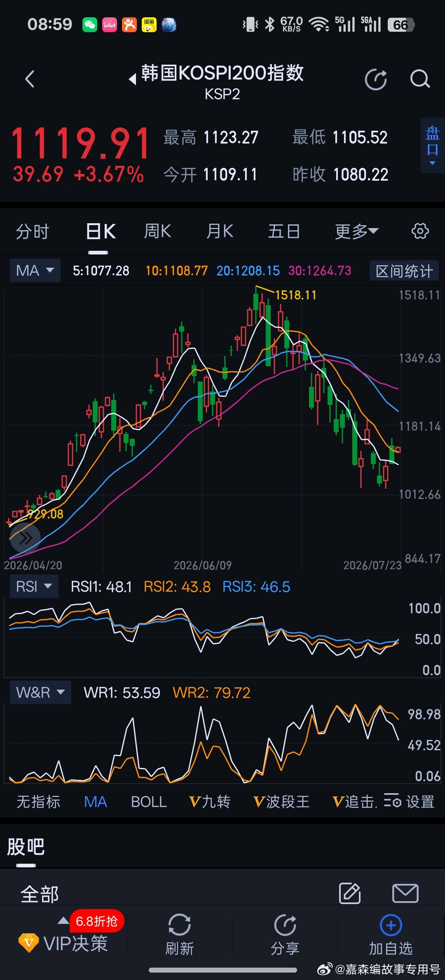
Task: Enable V追击 indicator
Action: pos(354,802)
